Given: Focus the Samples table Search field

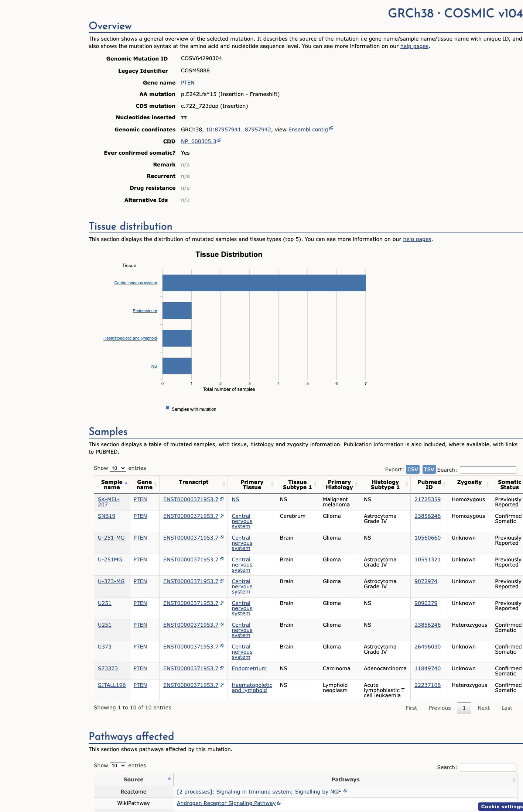Looking at the screenshot, I should point(488,470).
